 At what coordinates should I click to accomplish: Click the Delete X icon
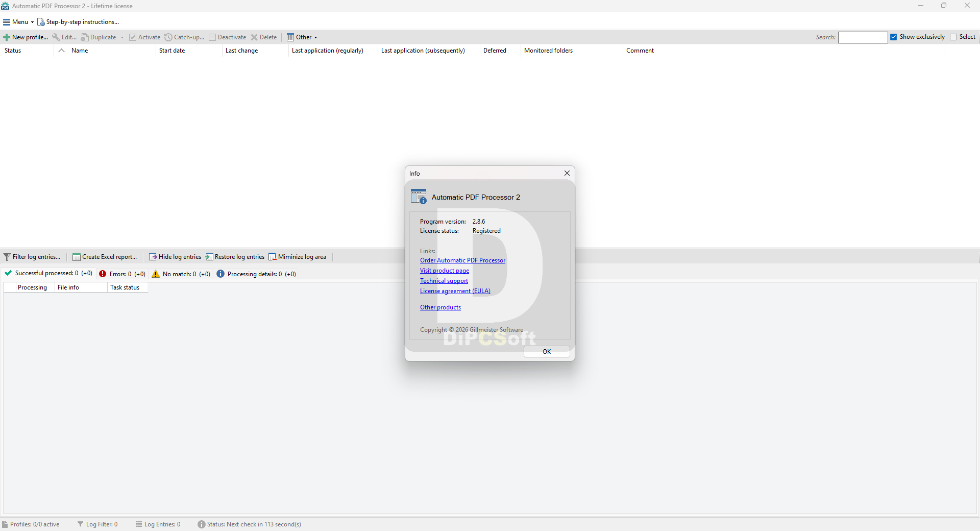click(x=254, y=37)
